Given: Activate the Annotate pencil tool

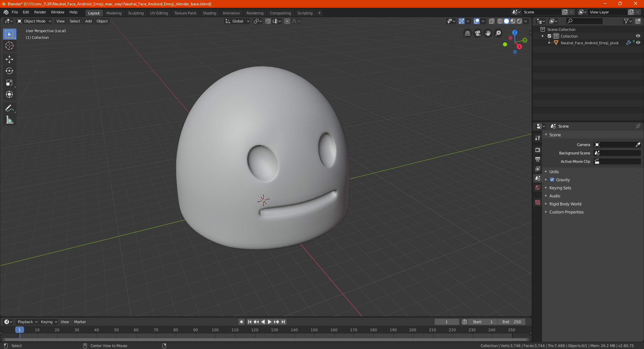Looking at the screenshot, I should click(x=9, y=108).
